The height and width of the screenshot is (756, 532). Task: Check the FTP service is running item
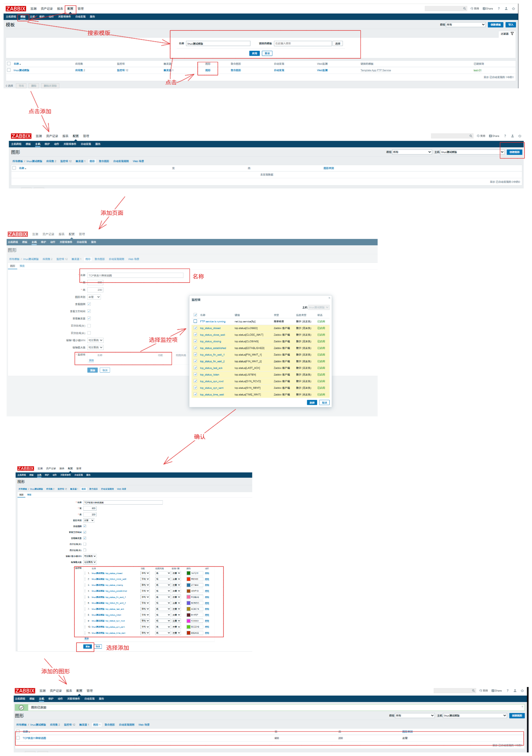195,321
